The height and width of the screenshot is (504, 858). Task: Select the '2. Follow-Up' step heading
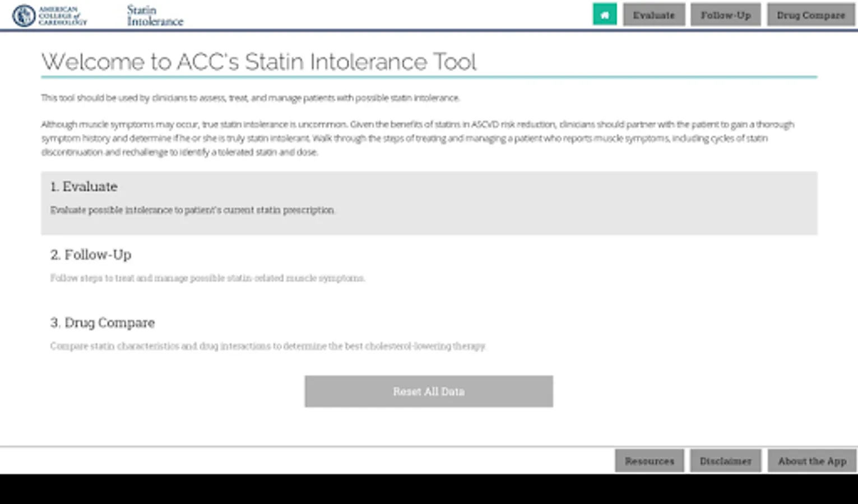pos(91,255)
